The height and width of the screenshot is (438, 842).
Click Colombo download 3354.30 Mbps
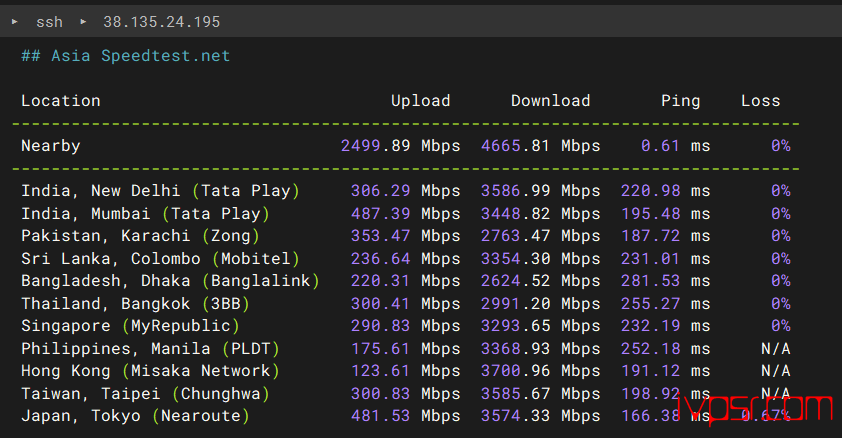click(x=541, y=259)
